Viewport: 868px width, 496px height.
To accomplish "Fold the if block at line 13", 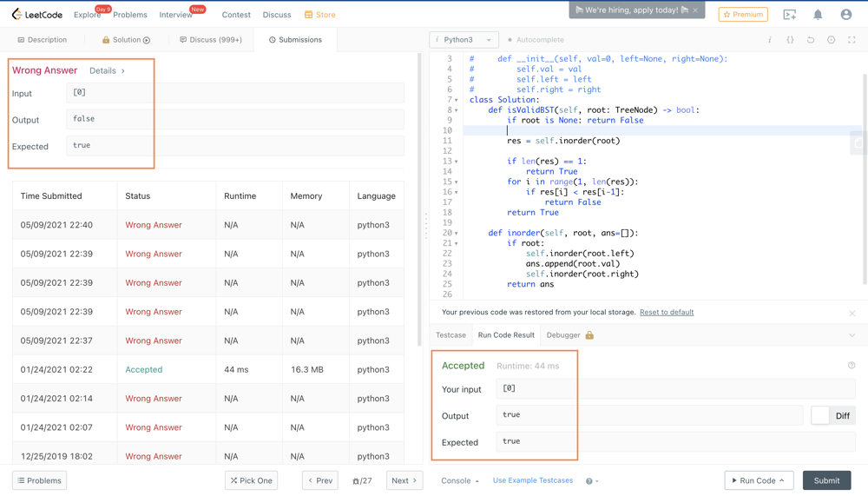I will [x=457, y=162].
